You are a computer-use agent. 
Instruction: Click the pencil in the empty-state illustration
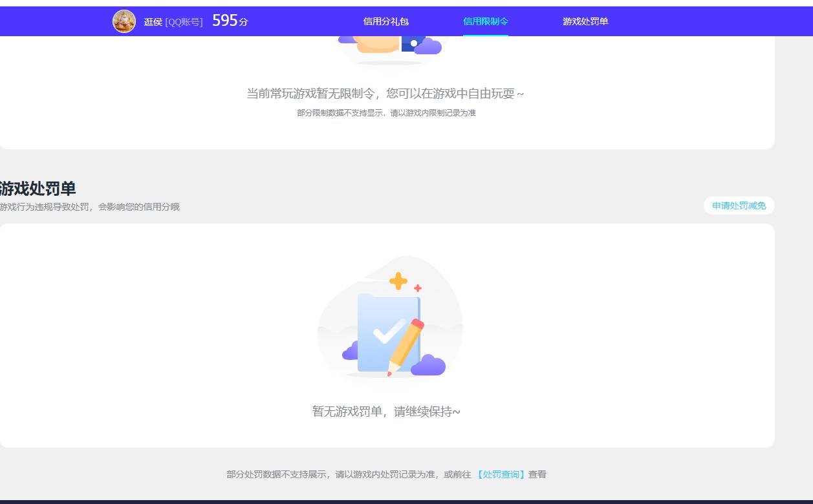point(405,342)
